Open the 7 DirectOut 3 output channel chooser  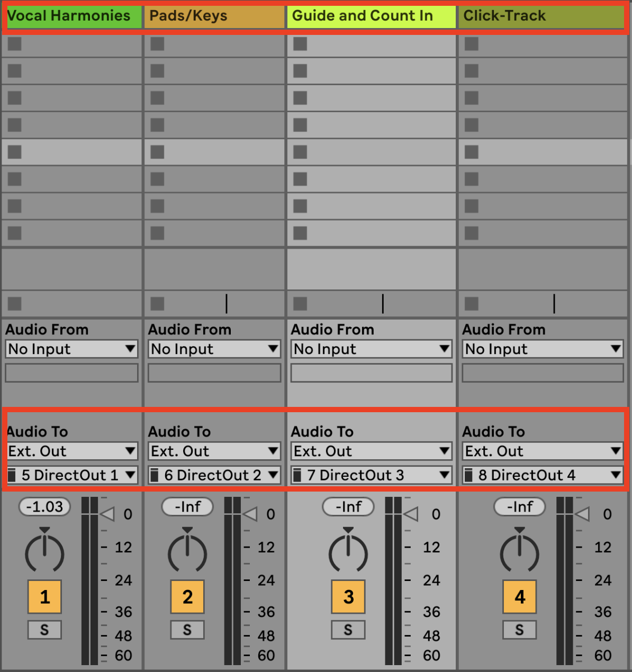(372, 475)
